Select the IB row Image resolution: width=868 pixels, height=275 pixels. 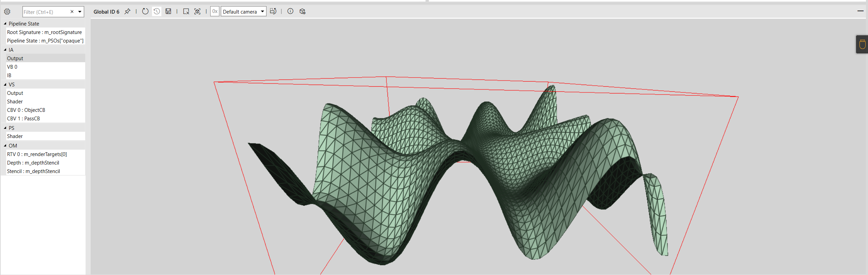coord(45,75)
